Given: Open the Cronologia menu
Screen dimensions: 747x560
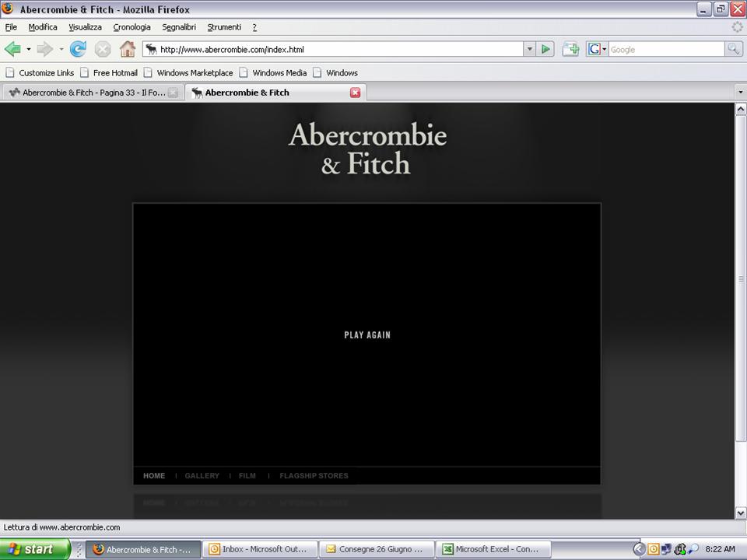Looking at the screenshot, I should pyautogui.click(x=132, y=27).
